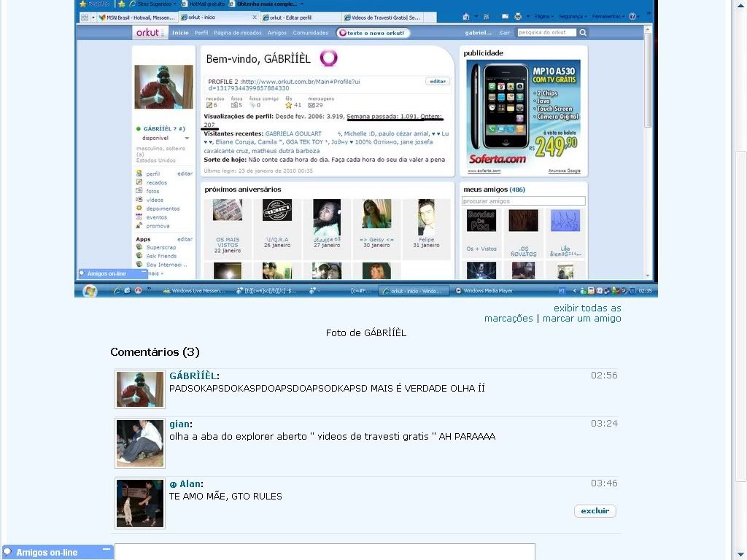Click the fãs star icon in profile stats
This screenshot has width=747, height=560.
[x=288, y=105]
